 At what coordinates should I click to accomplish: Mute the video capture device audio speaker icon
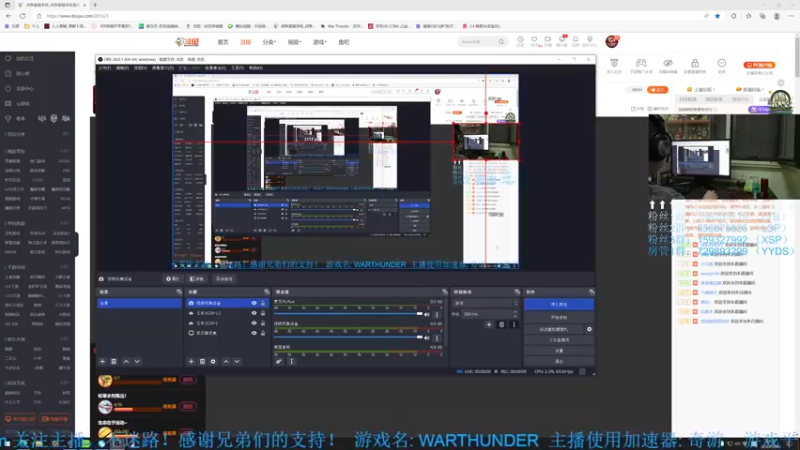pyautogui.click(x=427, y=337)
